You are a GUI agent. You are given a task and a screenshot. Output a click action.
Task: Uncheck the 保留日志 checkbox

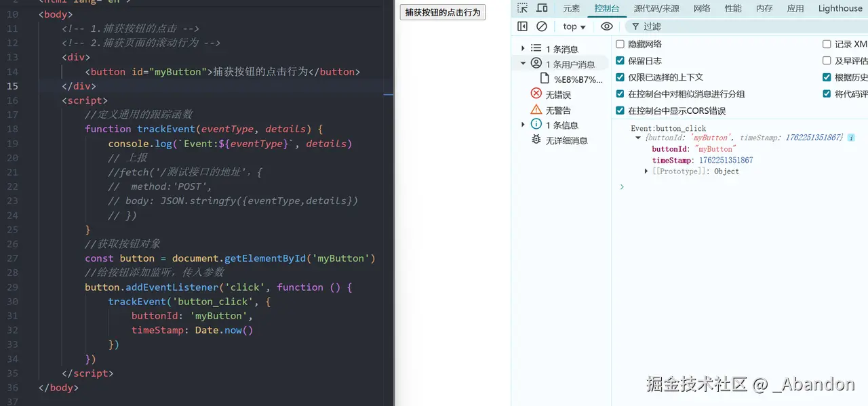coord(620,60)
